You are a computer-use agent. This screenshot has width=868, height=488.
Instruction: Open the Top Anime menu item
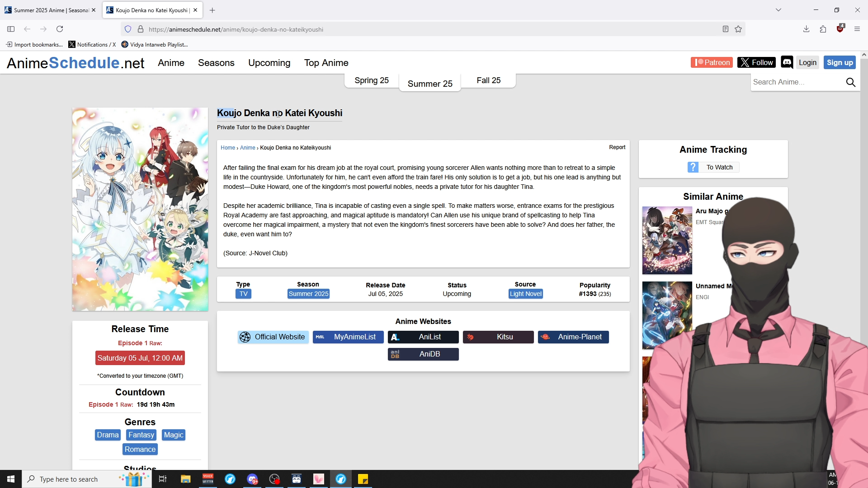[326, 63]
